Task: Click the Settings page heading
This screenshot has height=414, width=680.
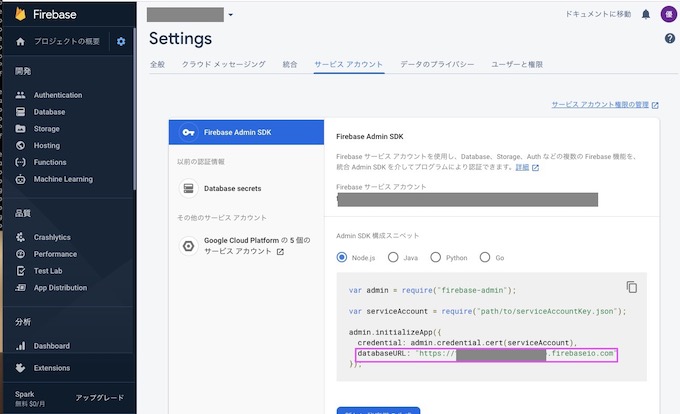Action: click(x=180, y=39)
